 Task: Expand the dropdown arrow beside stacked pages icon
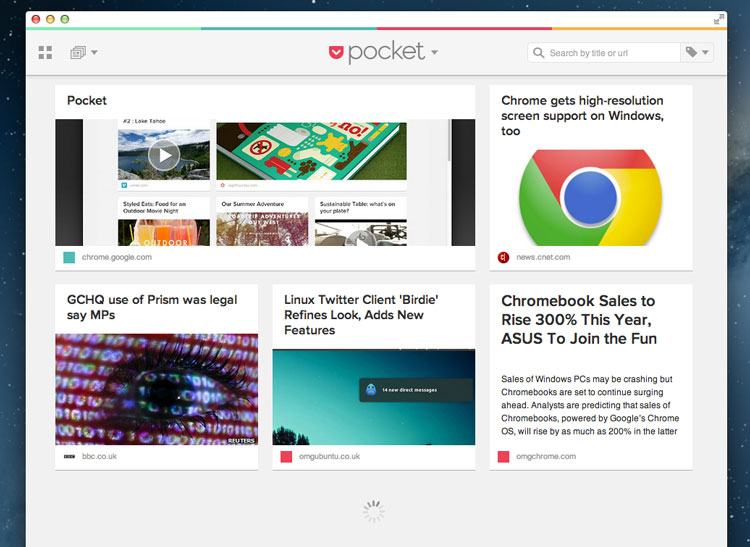coord(94,52)
